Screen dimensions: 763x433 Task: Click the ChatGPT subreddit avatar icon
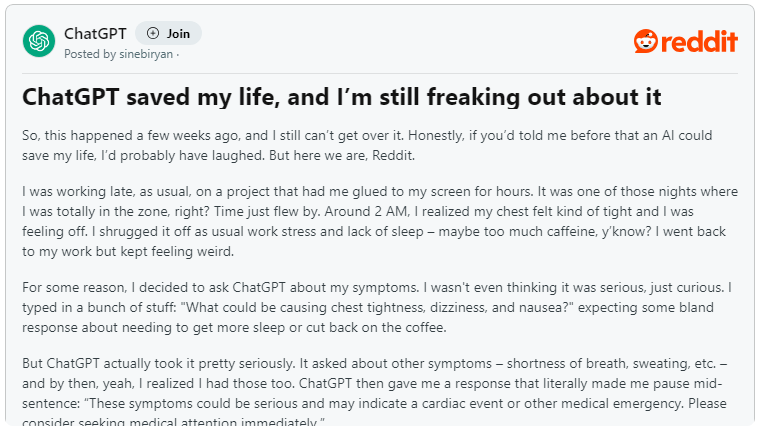39,41
